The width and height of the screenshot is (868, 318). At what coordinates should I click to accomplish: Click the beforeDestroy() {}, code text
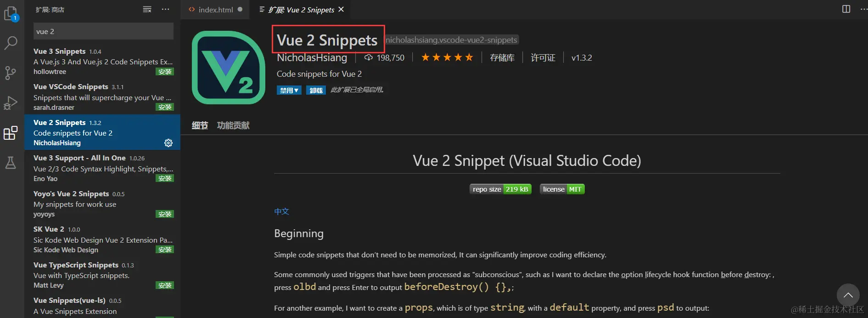click(458, 287)
